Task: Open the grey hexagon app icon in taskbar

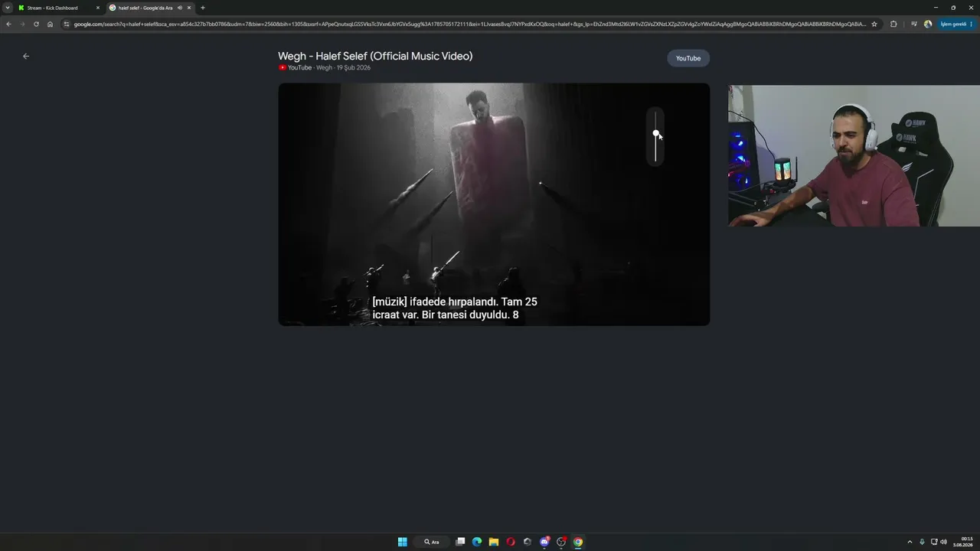Action: 528,542
